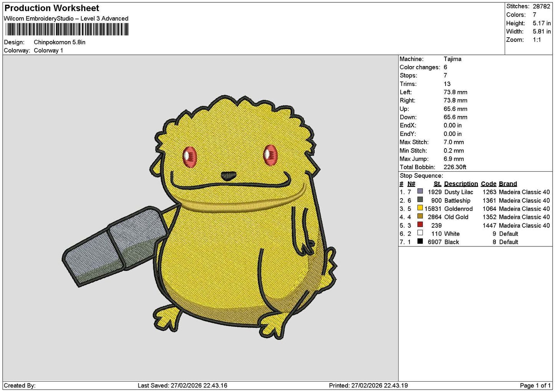The width and height of the screenshot is (555, 392).
Task: Click the 'Color changes:' label
Action: [x=420, y=68]
